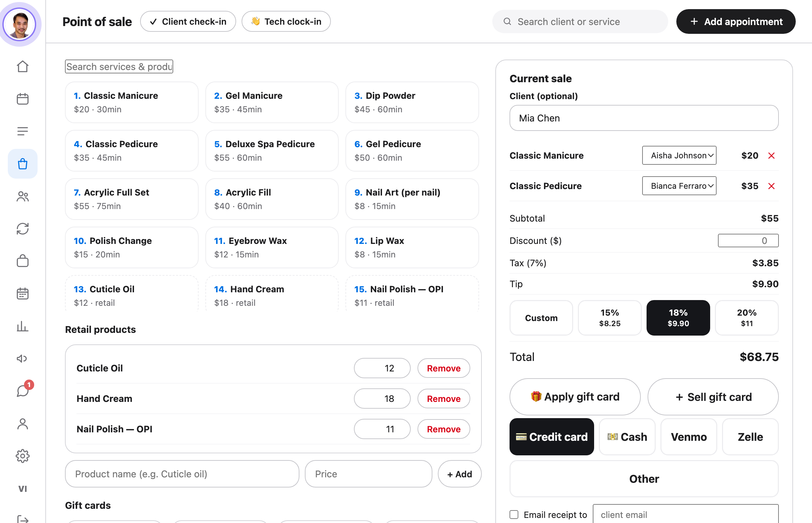Select the 20% tip option
The height and width of the screenshot is (523, 812).
pyautogui.click(x=746, y=318)
